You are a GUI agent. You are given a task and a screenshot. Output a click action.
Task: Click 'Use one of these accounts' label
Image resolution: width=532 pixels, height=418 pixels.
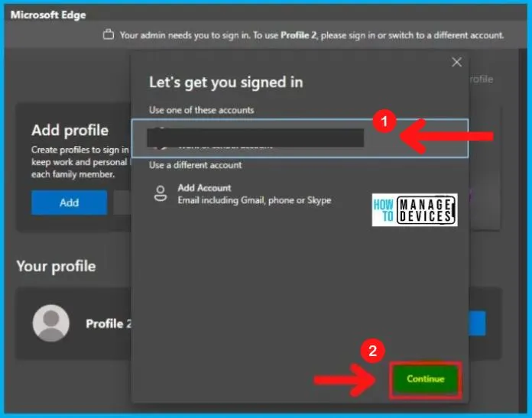coord(202,110)
